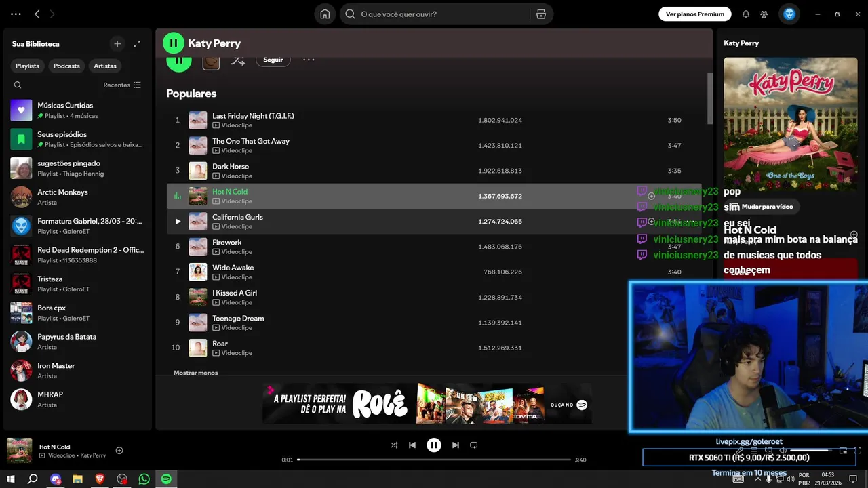Select Dark Horse track

(434, 171)
